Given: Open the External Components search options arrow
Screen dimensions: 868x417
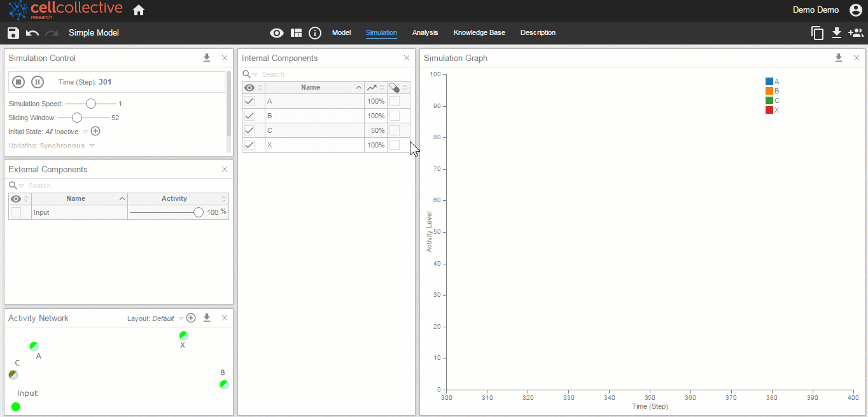Looking at the screenshot, I should pyautogui.click(x=22, y=186).
